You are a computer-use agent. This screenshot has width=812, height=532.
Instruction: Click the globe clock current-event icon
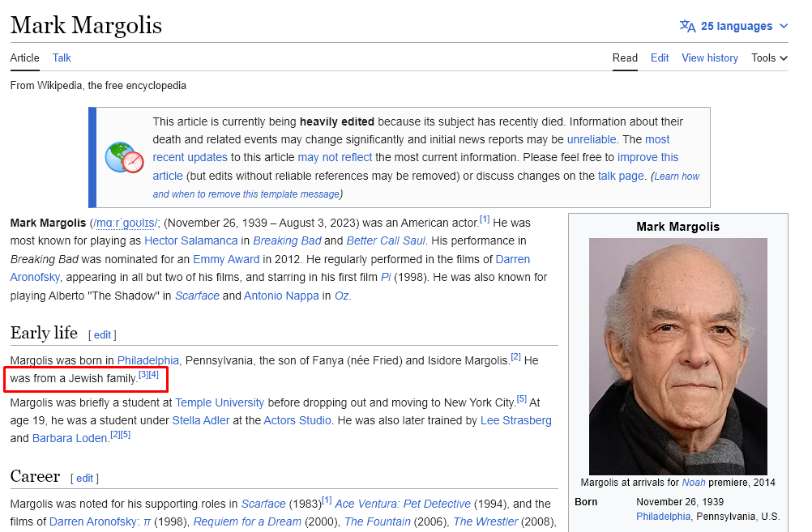coord(124,157)
